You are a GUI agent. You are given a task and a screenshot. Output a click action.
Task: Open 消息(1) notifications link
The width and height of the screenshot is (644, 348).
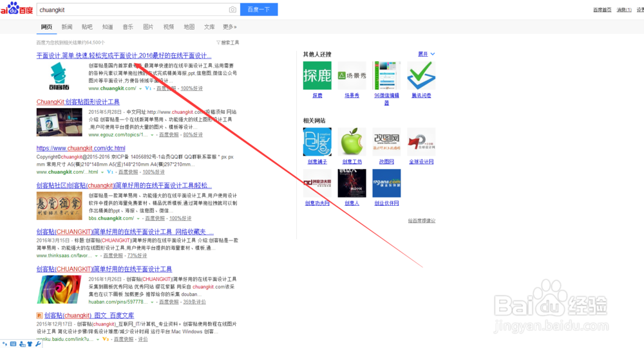(624, 10)
